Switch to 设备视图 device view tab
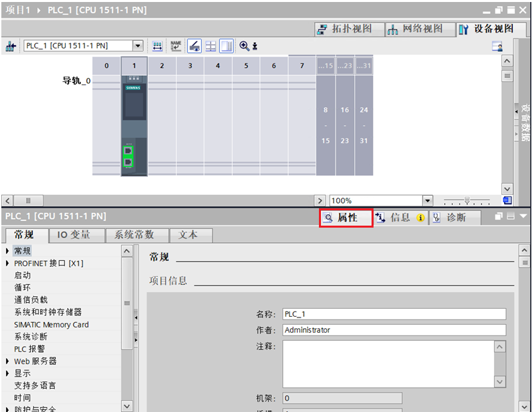 (491, 29)
